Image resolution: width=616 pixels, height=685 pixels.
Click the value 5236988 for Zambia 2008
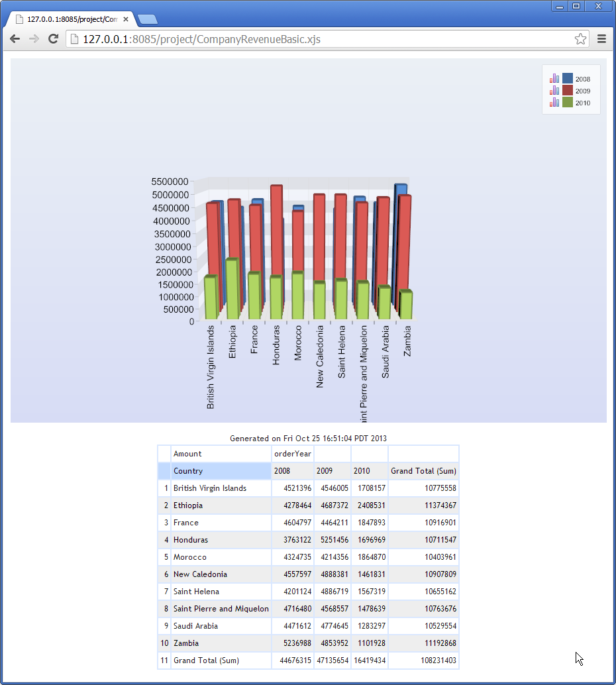297,643
